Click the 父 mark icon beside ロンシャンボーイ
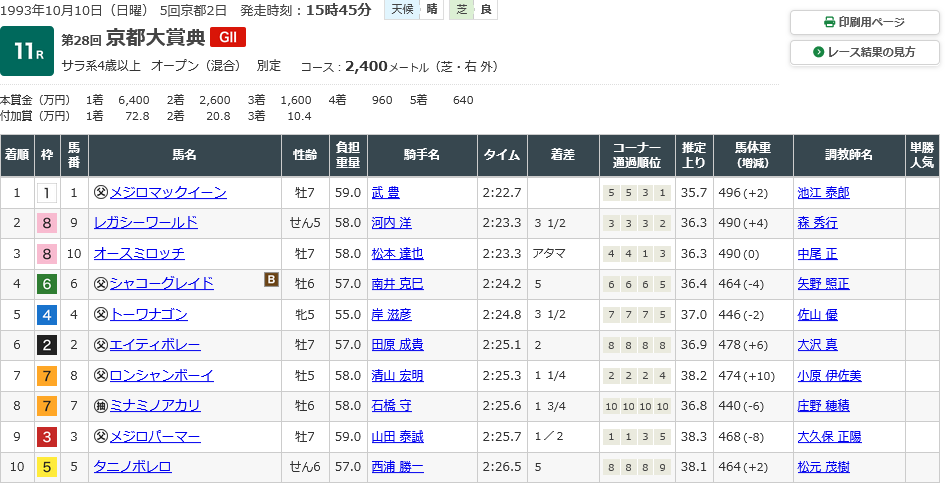The image size is (945, 490). click(x=101, y=375)
